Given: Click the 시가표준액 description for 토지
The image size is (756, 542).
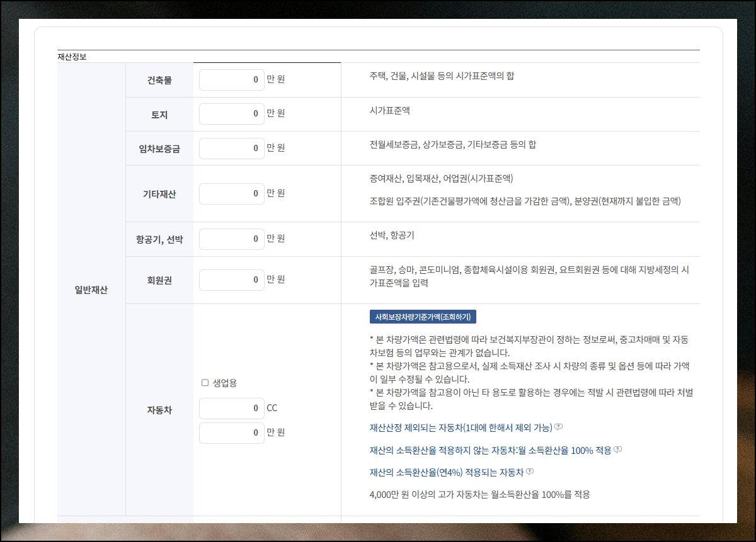Looking at the screenshot, I should point(390,110).
